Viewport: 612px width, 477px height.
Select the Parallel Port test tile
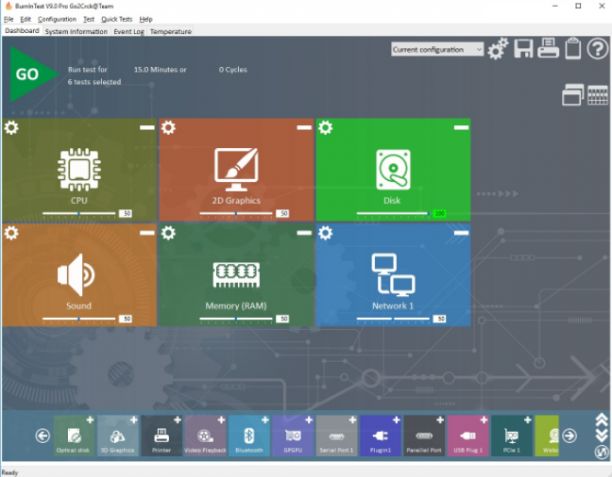point(424,436)
